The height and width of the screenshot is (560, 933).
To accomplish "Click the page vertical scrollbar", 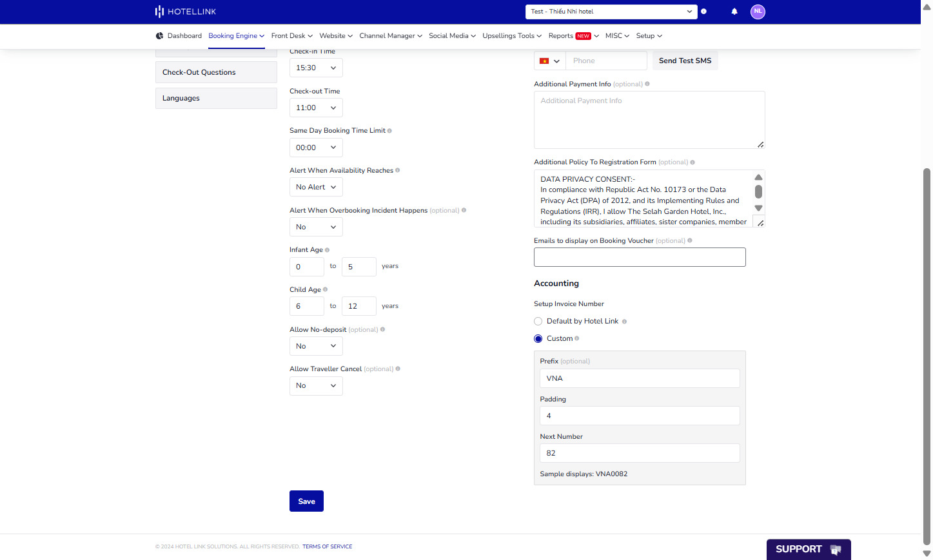I will 927,356.
